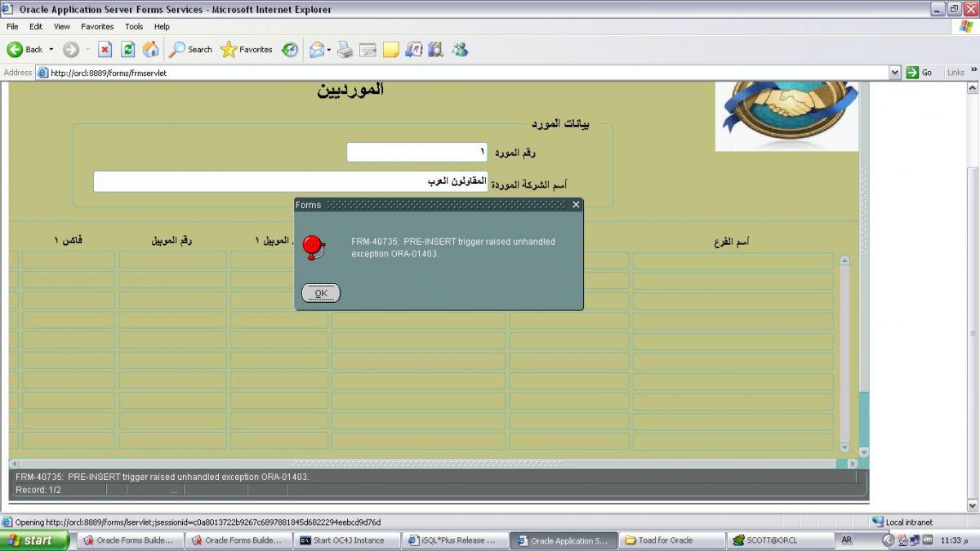
Task: Click the Go button next to address
Action: point(920,73)
